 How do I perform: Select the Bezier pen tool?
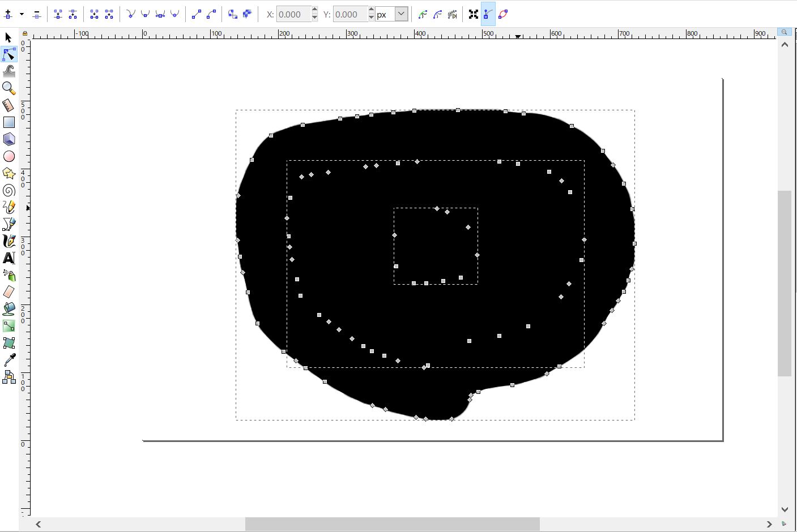click(8, 224)
